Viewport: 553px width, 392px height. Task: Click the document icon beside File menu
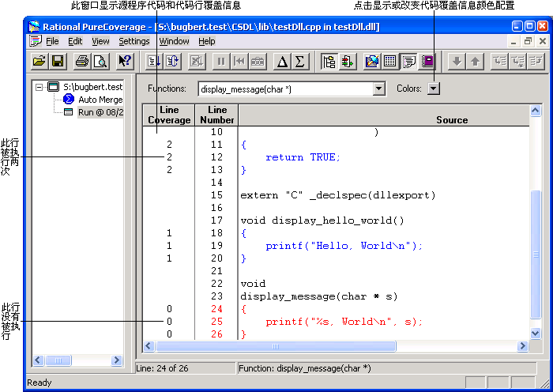(x=36, y=41)
